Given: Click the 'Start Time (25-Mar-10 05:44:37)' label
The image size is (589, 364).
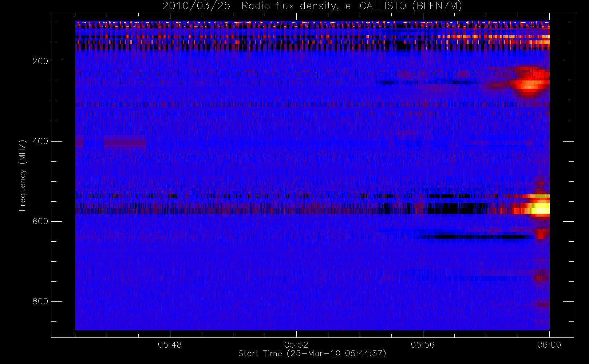Looking at the screenshot, I should click(312, 353).
